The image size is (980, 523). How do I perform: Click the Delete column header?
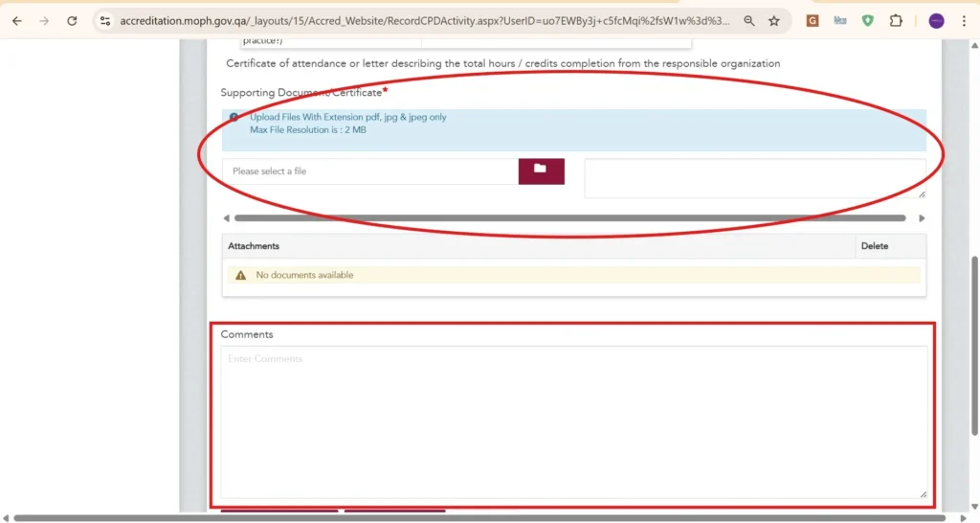875,246
